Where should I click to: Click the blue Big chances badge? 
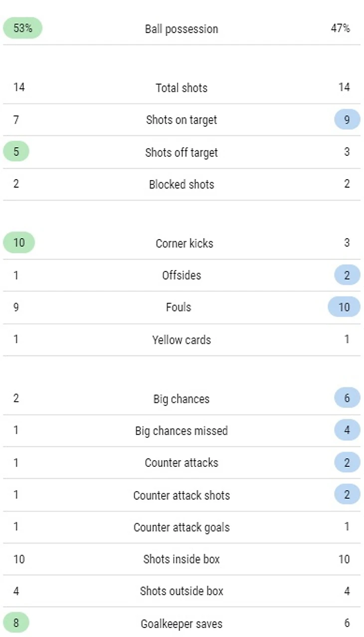[x=347, y=398]
